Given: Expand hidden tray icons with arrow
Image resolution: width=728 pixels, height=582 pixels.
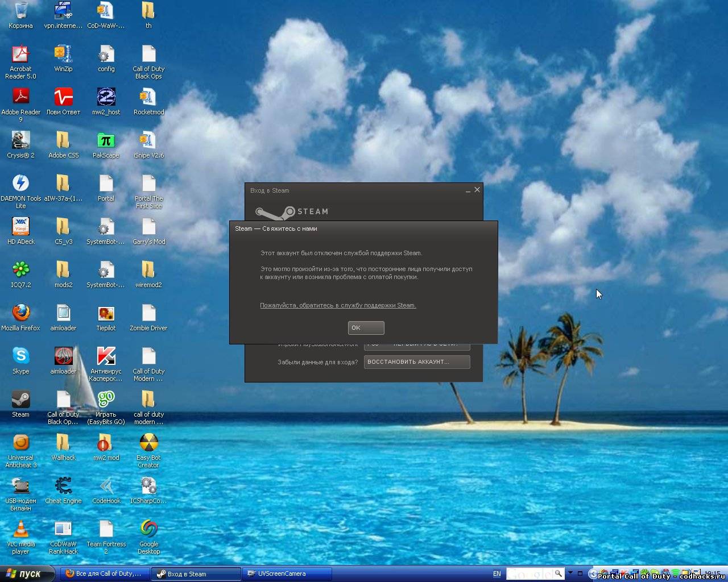Looking at the screenshot, I should 593,574.
